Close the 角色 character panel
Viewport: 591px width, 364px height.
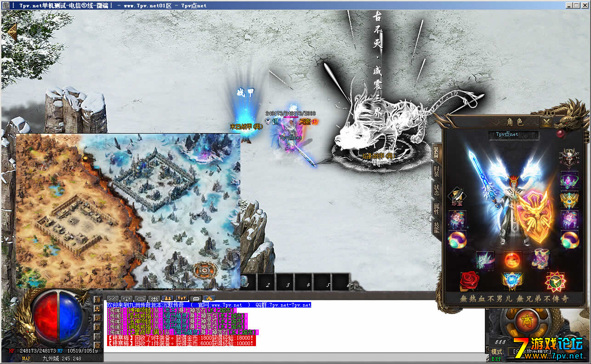coord(546,122)
